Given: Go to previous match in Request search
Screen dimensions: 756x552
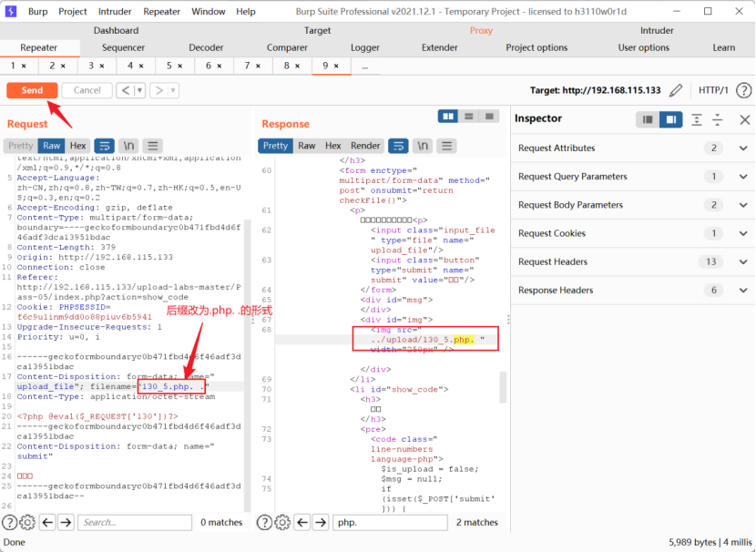Looking at the screenshot, I should [47, 522].
